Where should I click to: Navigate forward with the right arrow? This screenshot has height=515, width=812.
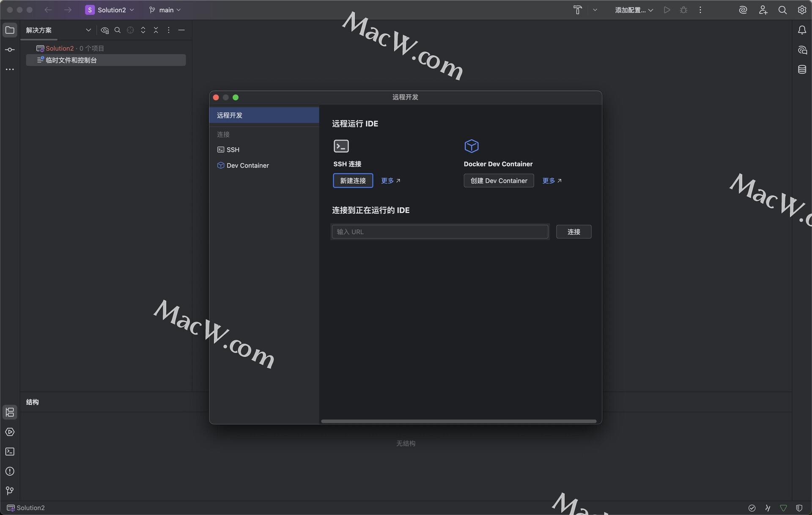(x=68, y=10)
